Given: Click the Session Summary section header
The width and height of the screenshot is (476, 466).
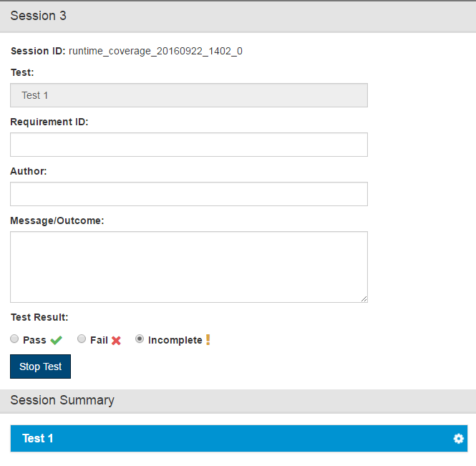Looking at the screenshot, I should point(238,401).
